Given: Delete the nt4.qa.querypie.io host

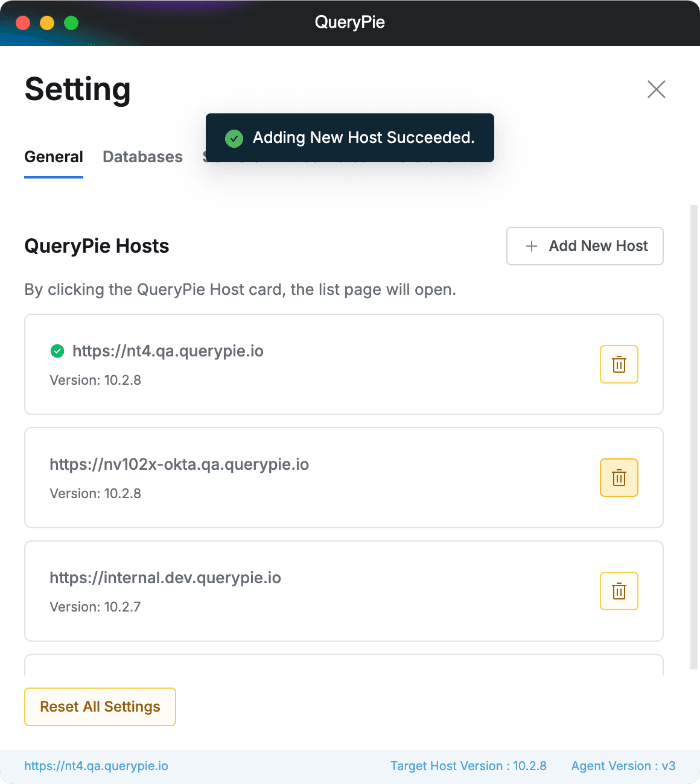Looking at the screenshot, I should click(619, 364).
